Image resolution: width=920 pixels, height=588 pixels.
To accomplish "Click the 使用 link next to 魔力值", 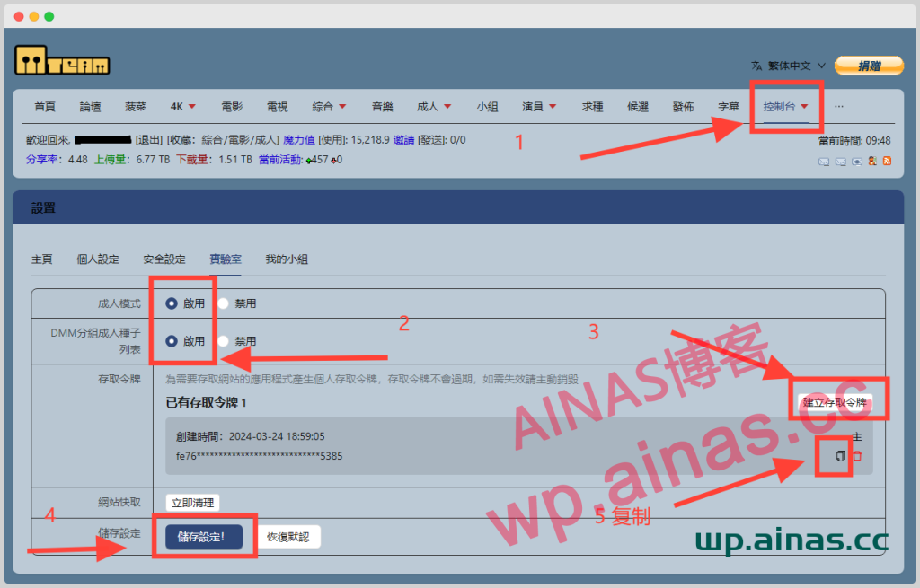I will pos(332,140).
